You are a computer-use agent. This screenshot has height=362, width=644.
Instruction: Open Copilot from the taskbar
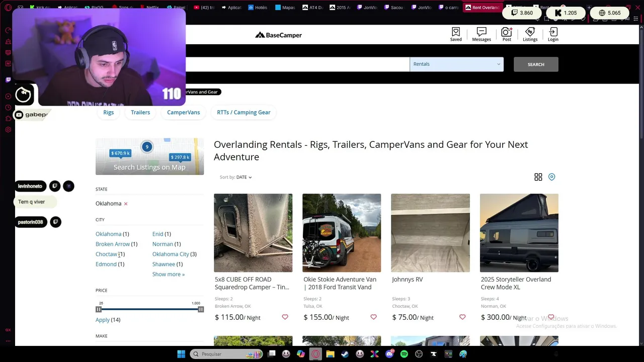pos(301,354)
